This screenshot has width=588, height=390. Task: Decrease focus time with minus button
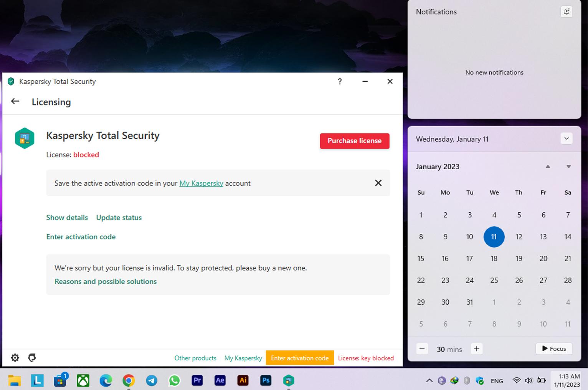click(x=422, y=349)
